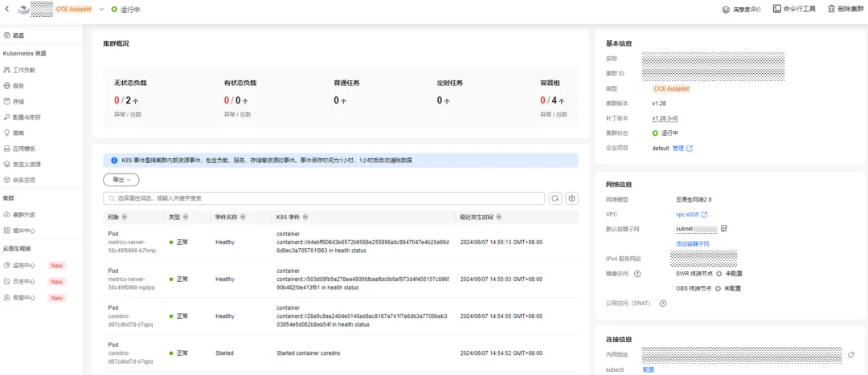Click the cluster logo icon in header

tap(23, 10)
